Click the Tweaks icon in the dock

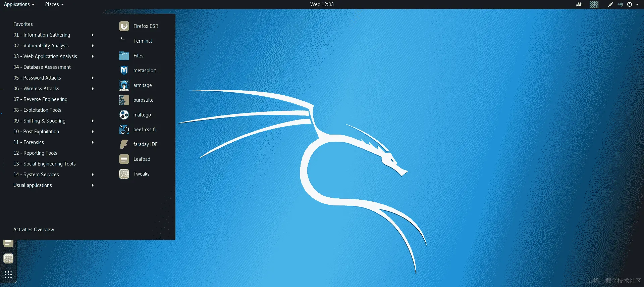8,258
